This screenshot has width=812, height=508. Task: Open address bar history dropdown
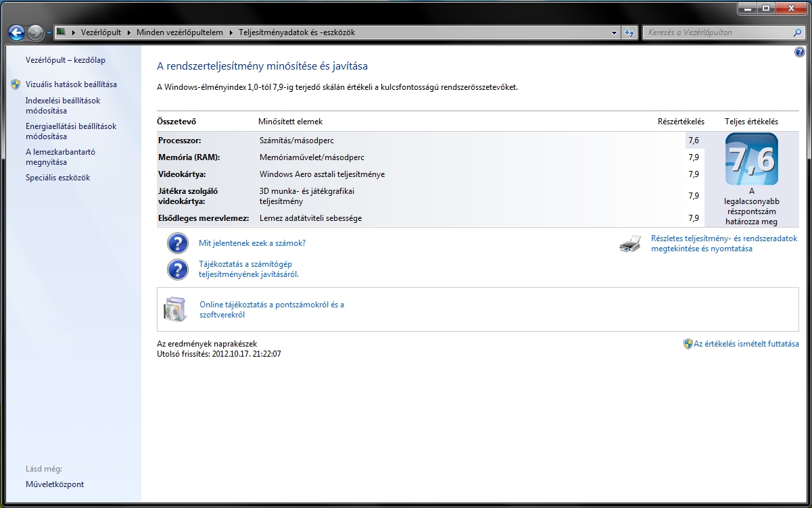(x=614, y=32)
